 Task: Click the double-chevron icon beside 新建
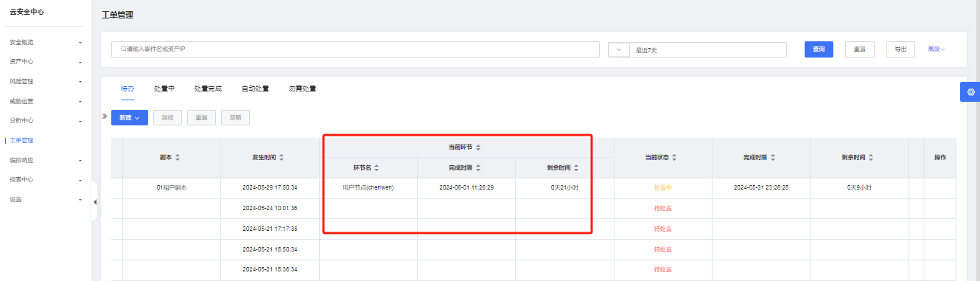(105, 117)
